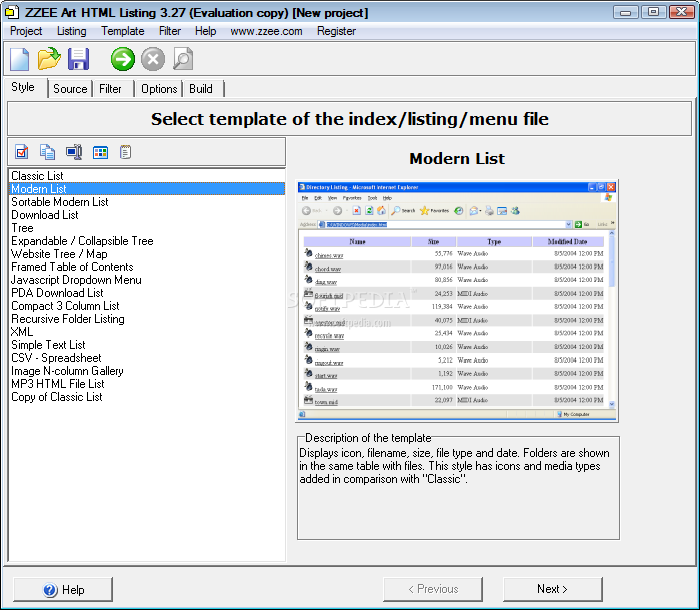Select the Download List template
700x610 pixels.
[x=147, y=215]
